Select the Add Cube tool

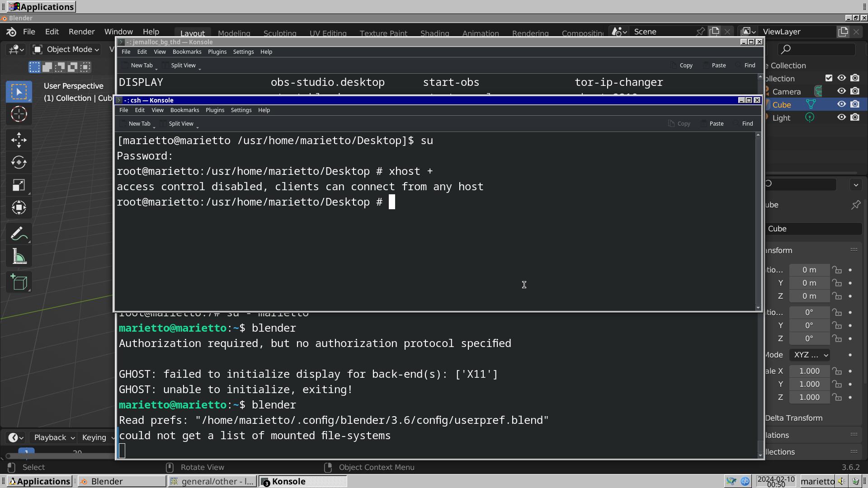(19, 282)
